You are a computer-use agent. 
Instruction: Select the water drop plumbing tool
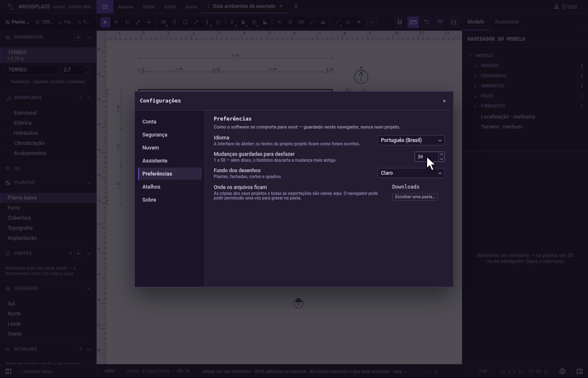point(243,22)
